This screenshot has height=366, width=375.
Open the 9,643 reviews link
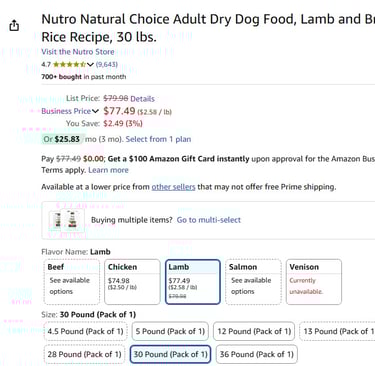tap(107, 64)
